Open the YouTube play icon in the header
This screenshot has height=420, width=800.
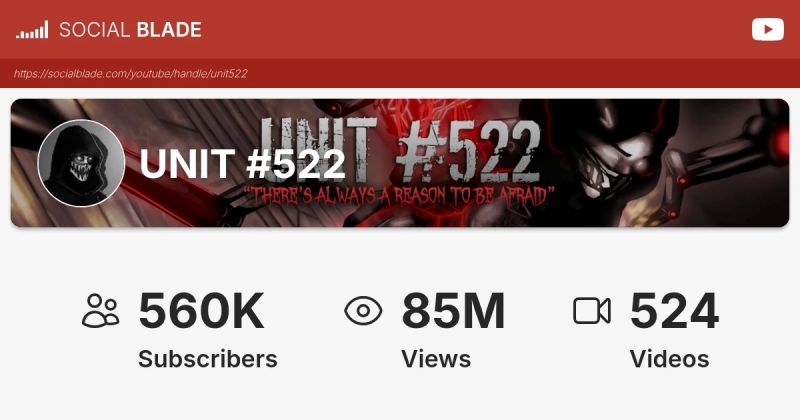(x=767, y=30)
